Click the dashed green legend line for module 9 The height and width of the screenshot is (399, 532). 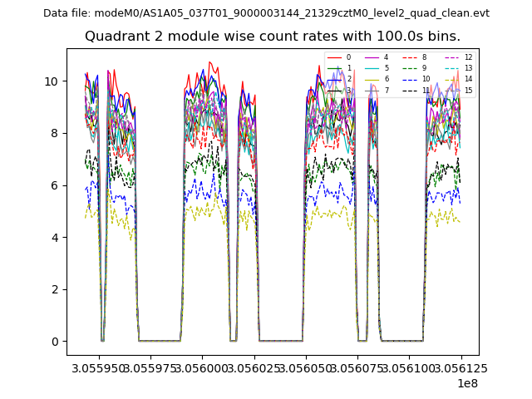pos(409,68)
